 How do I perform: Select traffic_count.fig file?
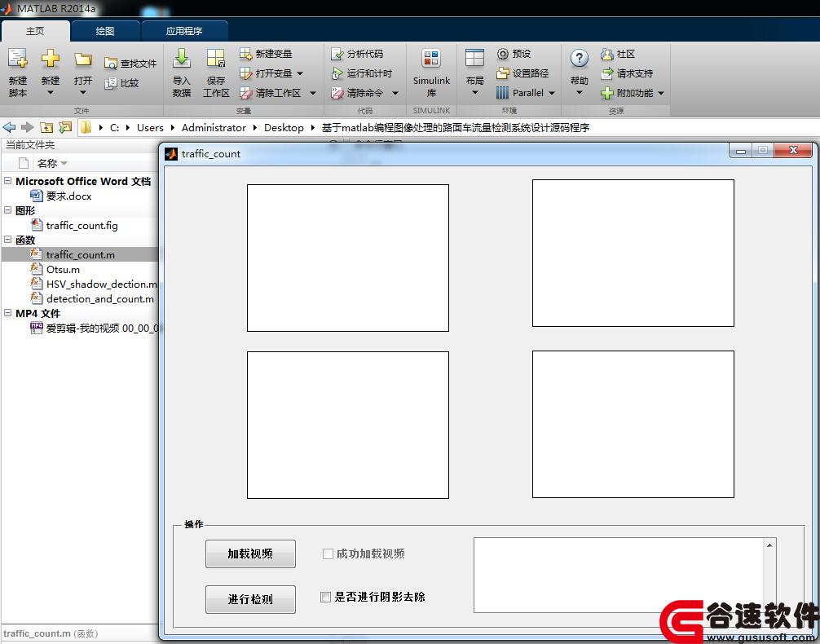point(82,225)
